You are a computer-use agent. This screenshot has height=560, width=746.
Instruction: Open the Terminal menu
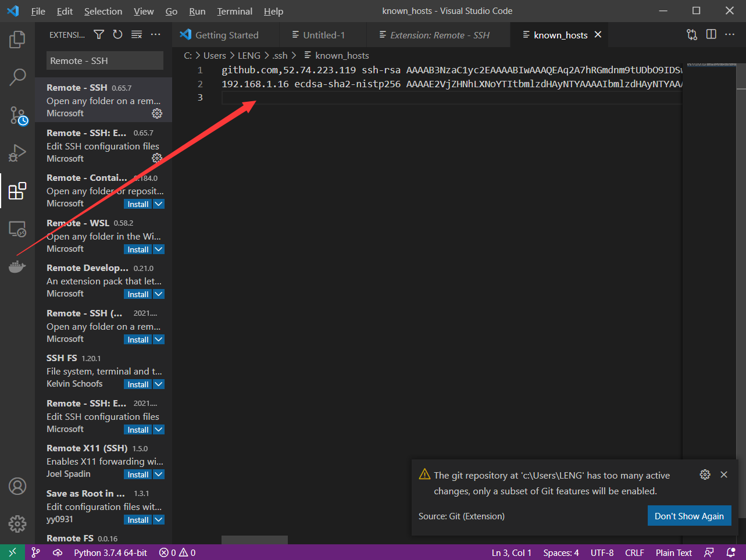(x=234, y=11)
